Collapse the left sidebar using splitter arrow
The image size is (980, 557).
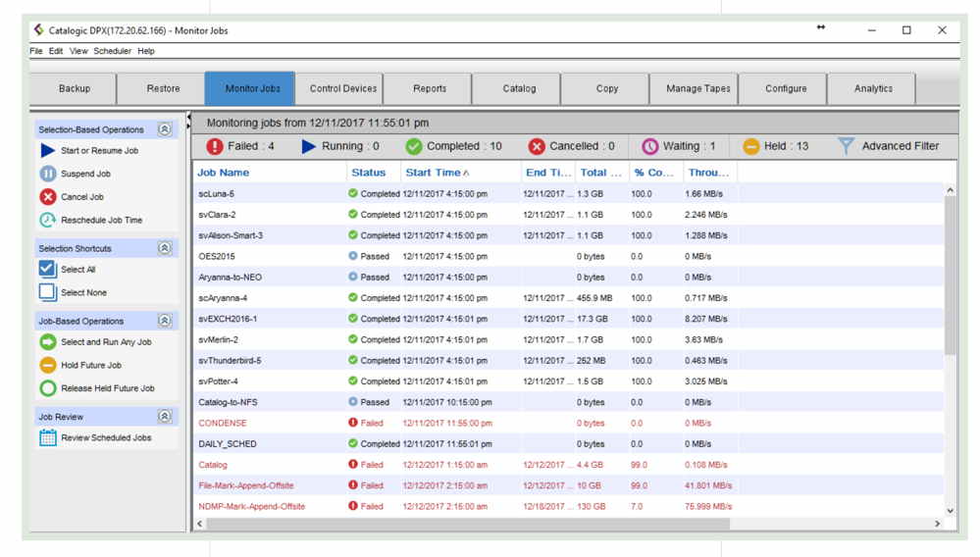(x=188, y=117)
